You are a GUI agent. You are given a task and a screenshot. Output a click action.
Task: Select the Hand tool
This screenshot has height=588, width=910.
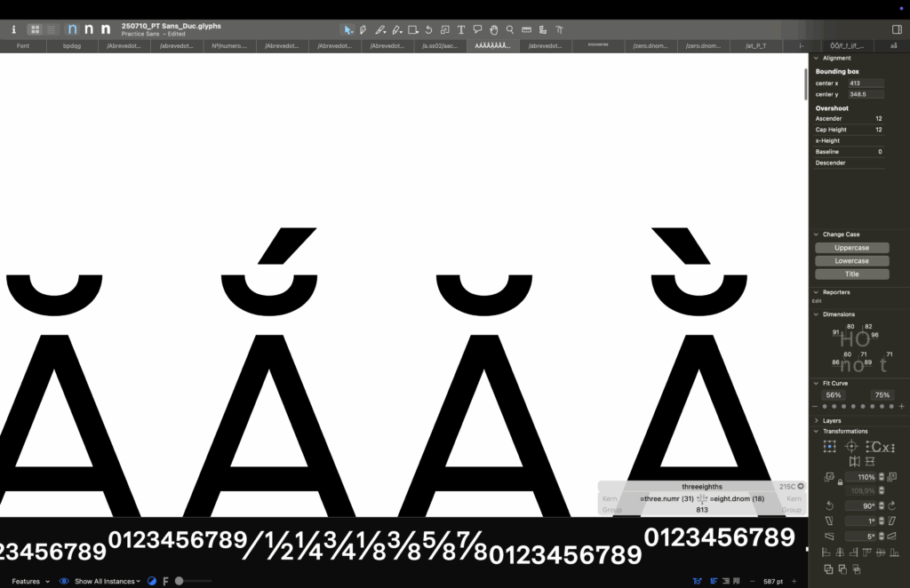point(493,29)
